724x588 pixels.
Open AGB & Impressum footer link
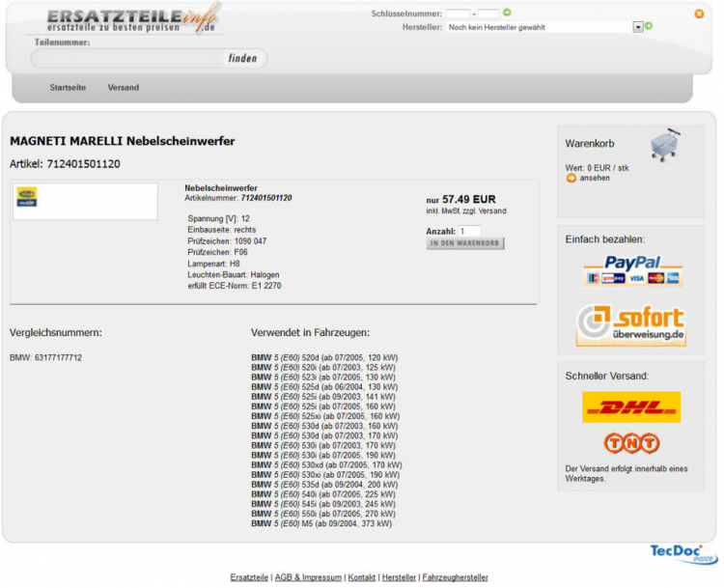308,577
